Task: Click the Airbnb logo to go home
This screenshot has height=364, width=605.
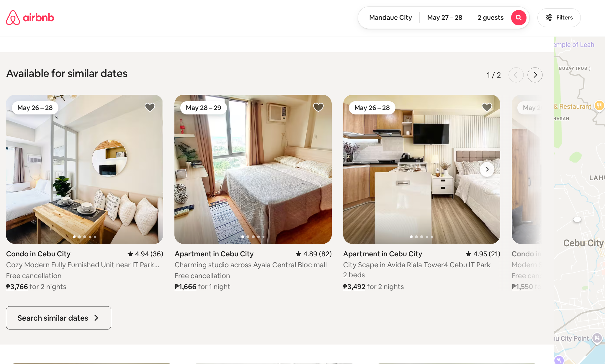Action: tap(30, 18)
